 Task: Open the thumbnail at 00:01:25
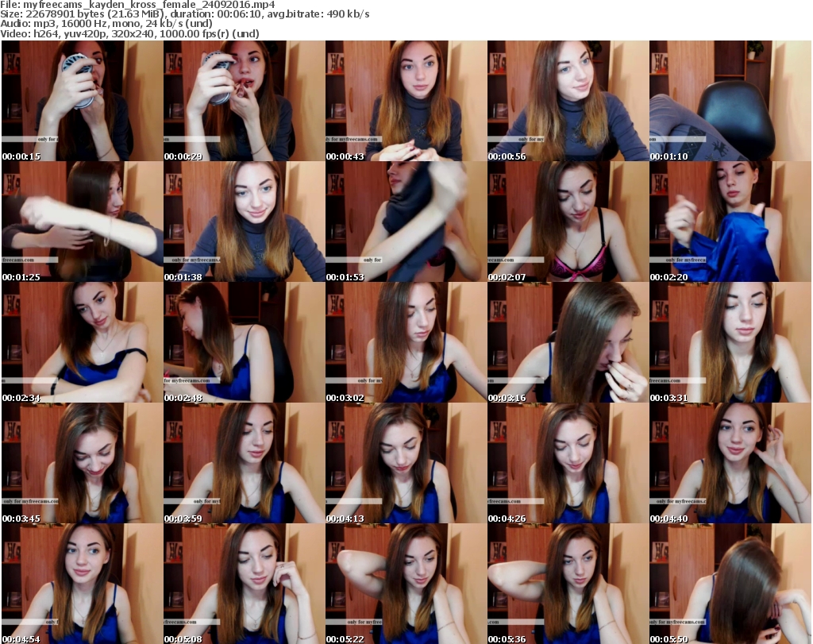click(82, 222)
